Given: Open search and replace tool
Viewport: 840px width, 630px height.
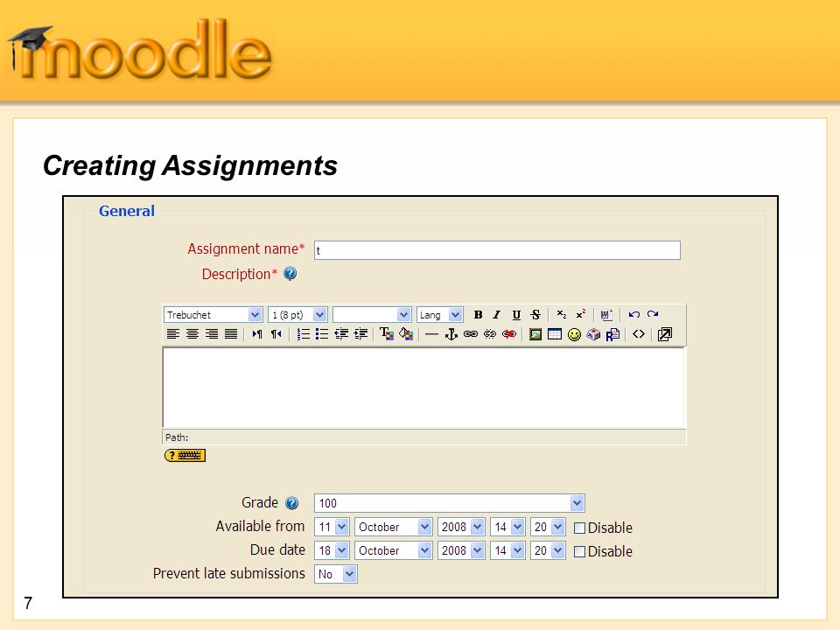Looking at the screenshot, I should coord(612,334).
